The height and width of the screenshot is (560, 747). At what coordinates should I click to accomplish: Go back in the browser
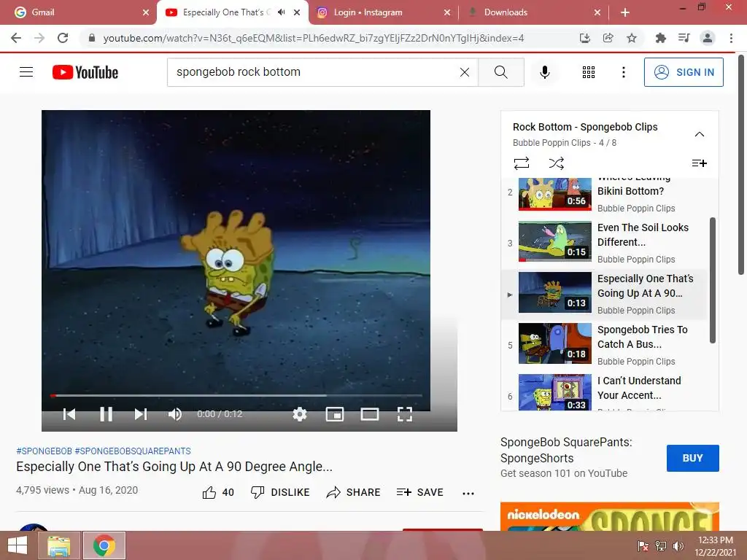(x=16, y=38)
